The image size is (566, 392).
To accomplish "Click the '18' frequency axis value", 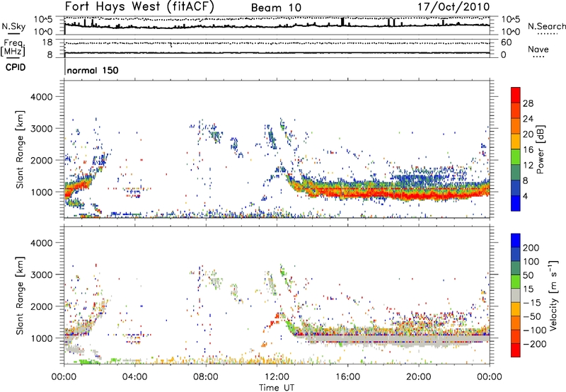I will [x=47, y=42].
